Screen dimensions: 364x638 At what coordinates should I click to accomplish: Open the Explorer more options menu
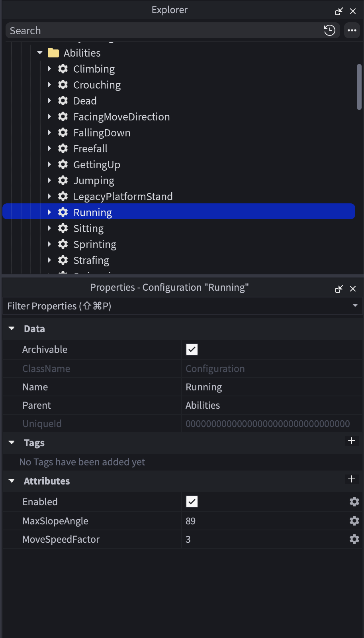point(352,30)
